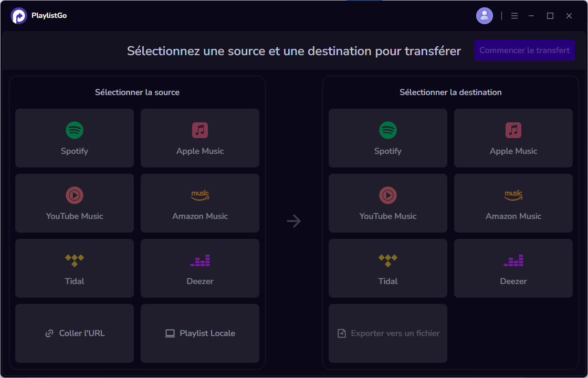Select Playlist Locale as the source
This screenshot has width=588, height=378.
coord(199,333)
